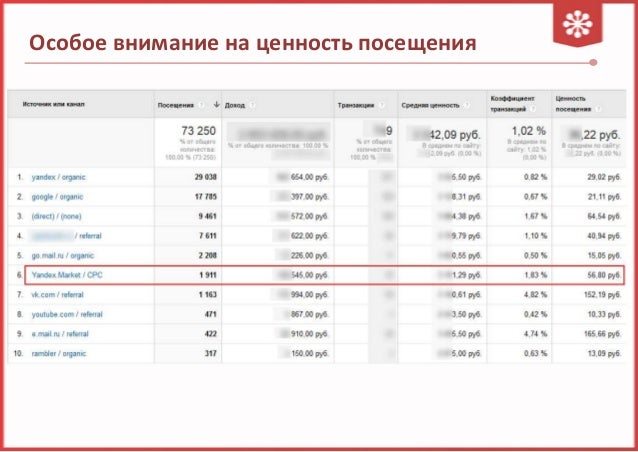Select revenue cell ending 150,00 руб.
638x452 pixels.
pyautogui.click(x=305, y=353)
